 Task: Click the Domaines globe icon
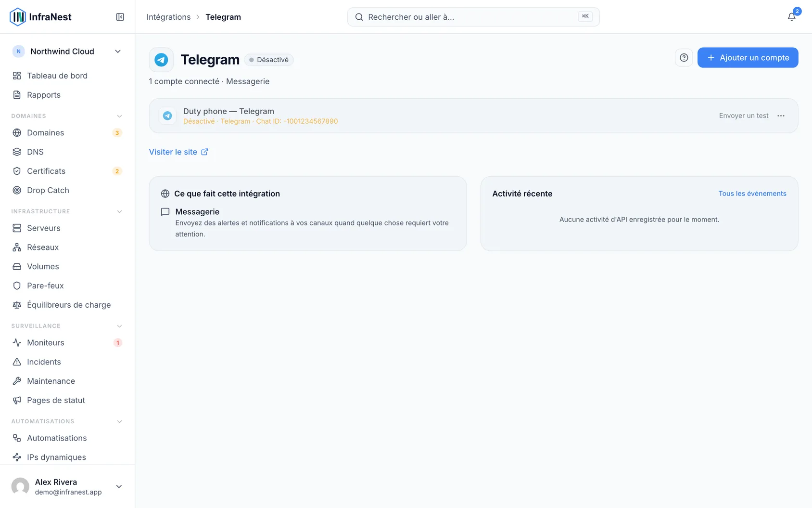[17, 132]
